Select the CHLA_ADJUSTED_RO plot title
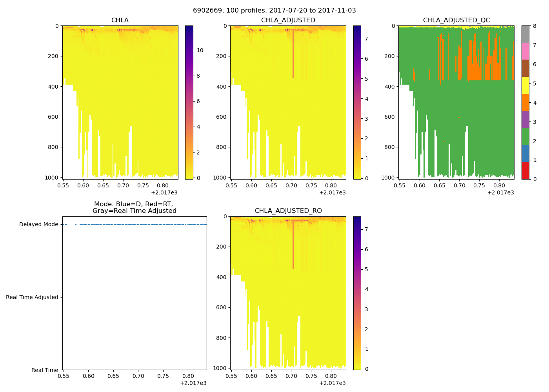Viewport: 549px width, 392px height. point(288,211)
